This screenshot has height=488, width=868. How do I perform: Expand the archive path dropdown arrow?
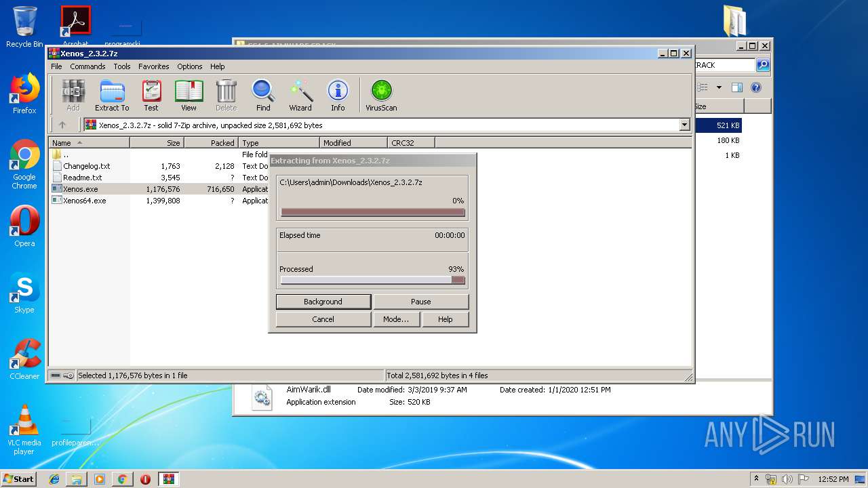684,125
